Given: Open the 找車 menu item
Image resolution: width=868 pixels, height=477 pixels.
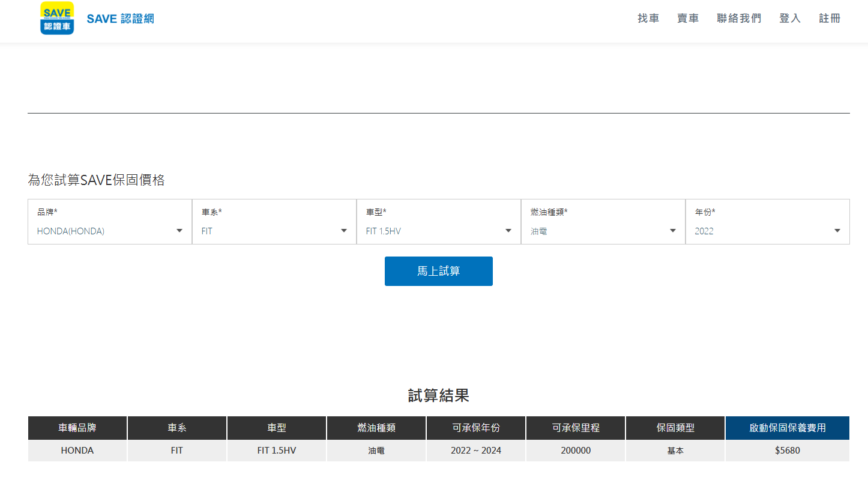Looking at the screenshot, I should [x=648, y=19].
